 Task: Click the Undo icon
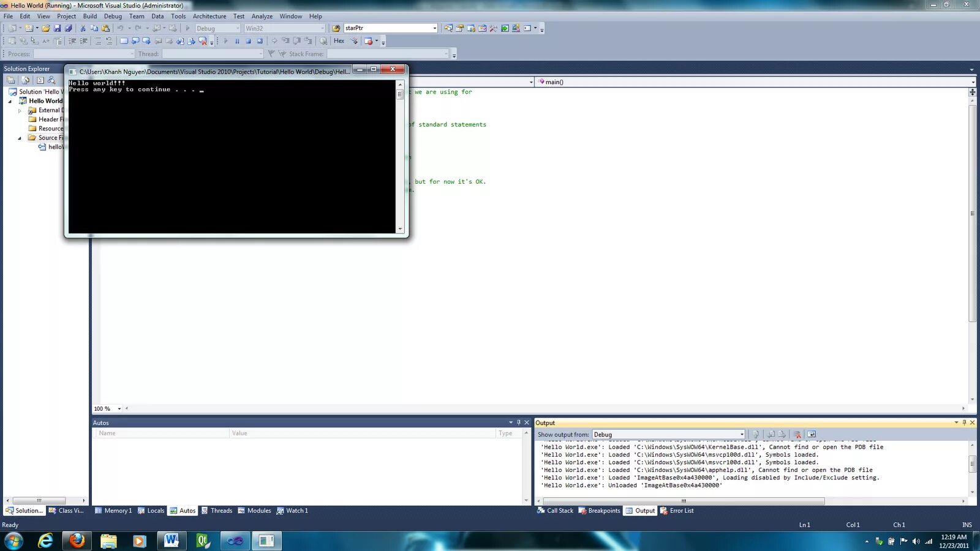click(x=121, y=28)
